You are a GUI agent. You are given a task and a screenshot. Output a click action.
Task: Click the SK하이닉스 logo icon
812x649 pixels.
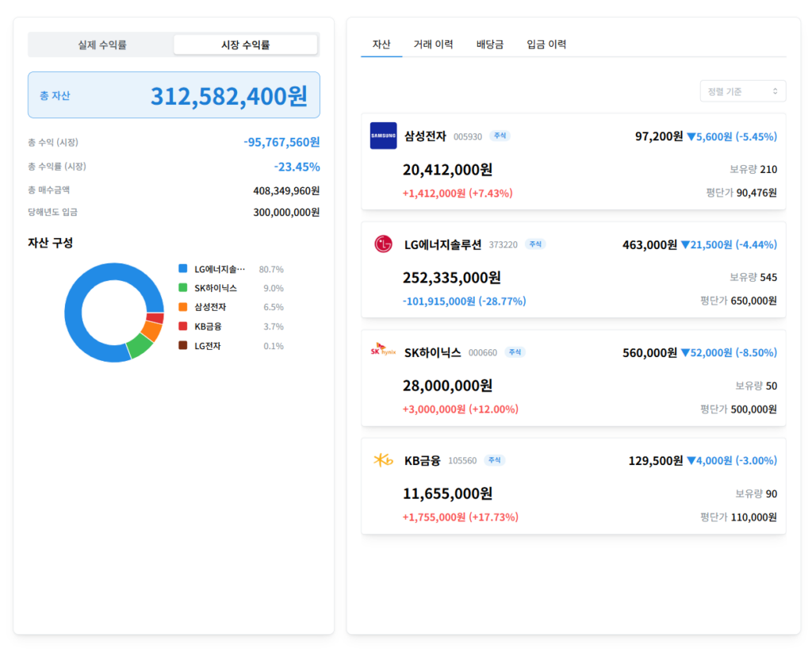383,351
